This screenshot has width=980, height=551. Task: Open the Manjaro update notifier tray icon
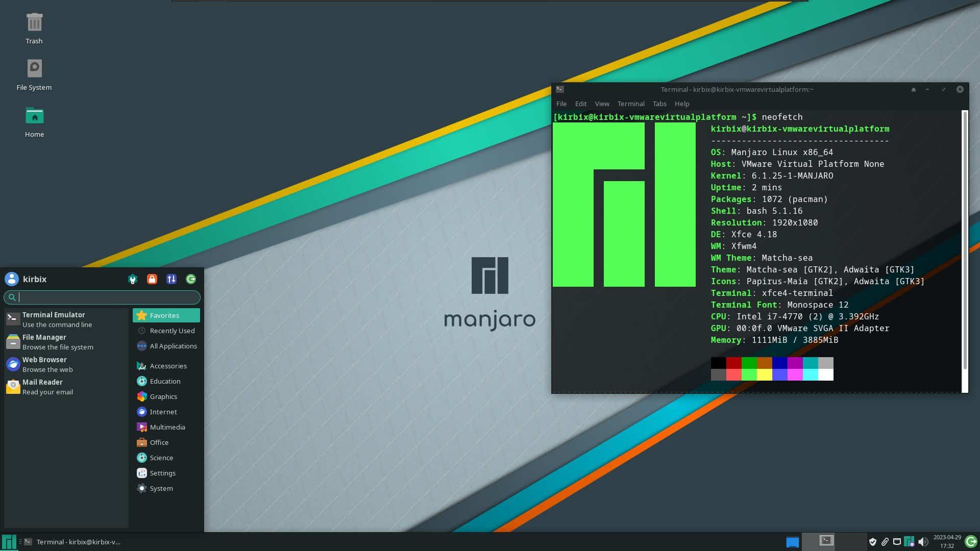point(909,542)
